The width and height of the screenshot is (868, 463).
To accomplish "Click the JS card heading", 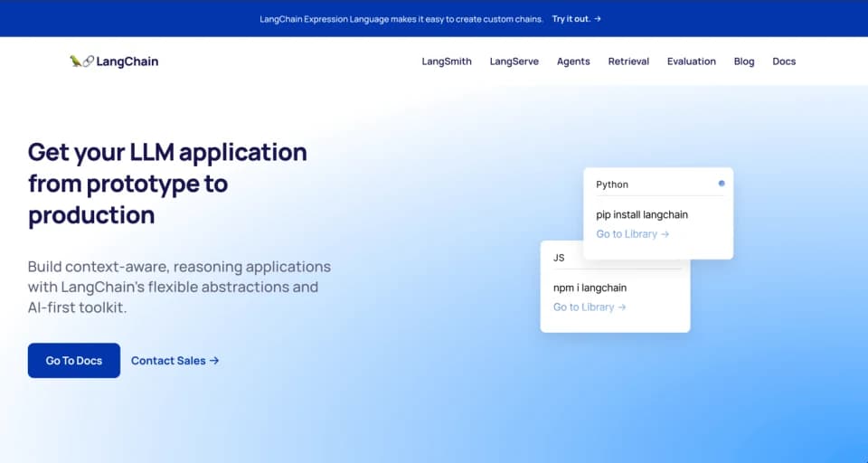I will pyautogui.click(x=559, y=258).
